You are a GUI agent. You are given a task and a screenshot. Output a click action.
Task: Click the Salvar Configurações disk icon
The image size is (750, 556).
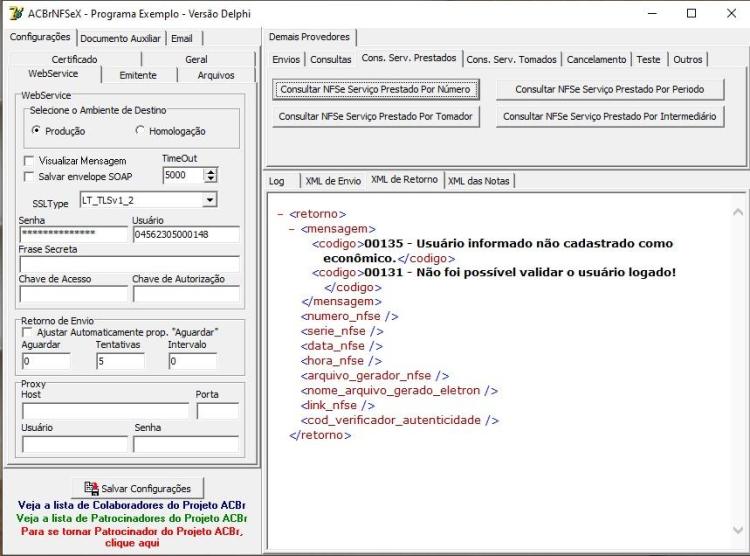tap(91, 488)
